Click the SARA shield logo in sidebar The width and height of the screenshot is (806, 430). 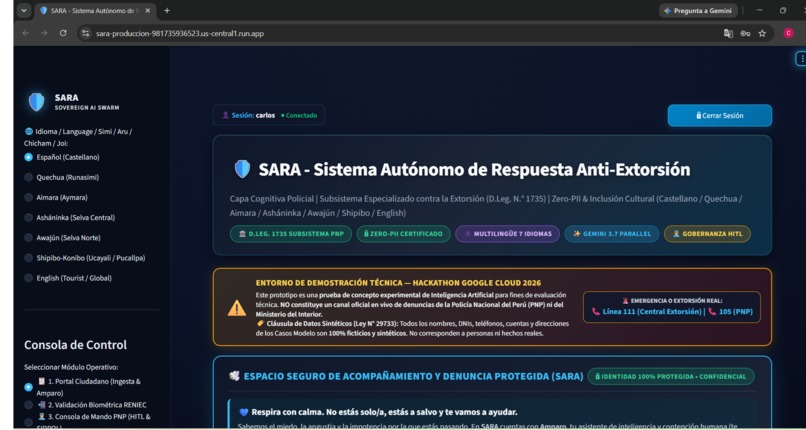(x=36, y=102)
